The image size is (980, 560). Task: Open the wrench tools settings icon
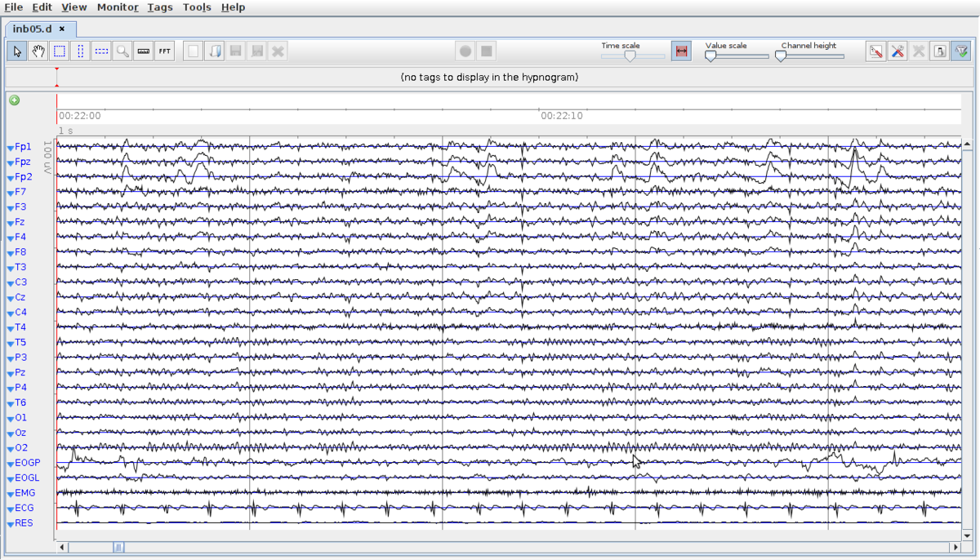click(x=897, y=51)
